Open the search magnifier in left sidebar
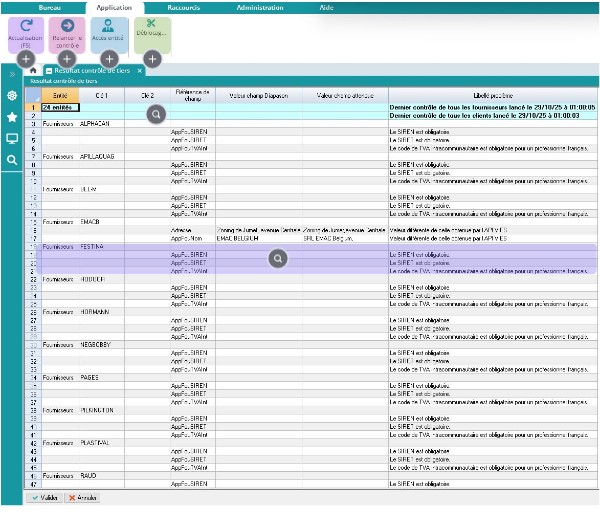Screen dimensions: 600x526 pyautogui.click(x=12, y=160)
